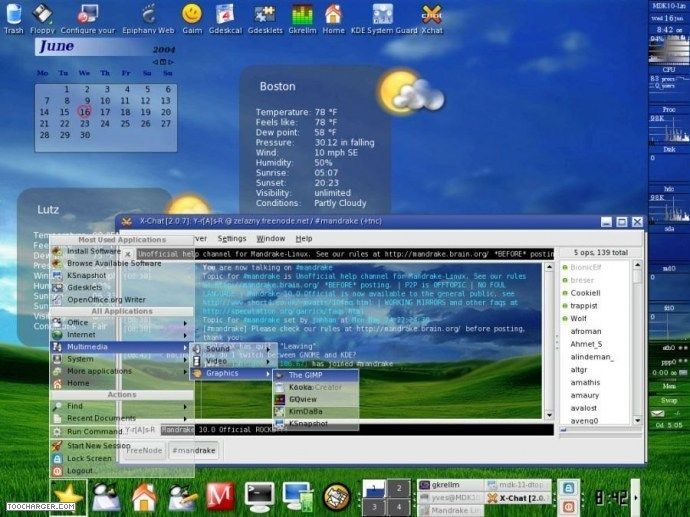Launch Kooka from Graphics submenu
Image resolution: width=690 pixels, height=517 pixels.
pyautogui.click(x=316, y=388)
